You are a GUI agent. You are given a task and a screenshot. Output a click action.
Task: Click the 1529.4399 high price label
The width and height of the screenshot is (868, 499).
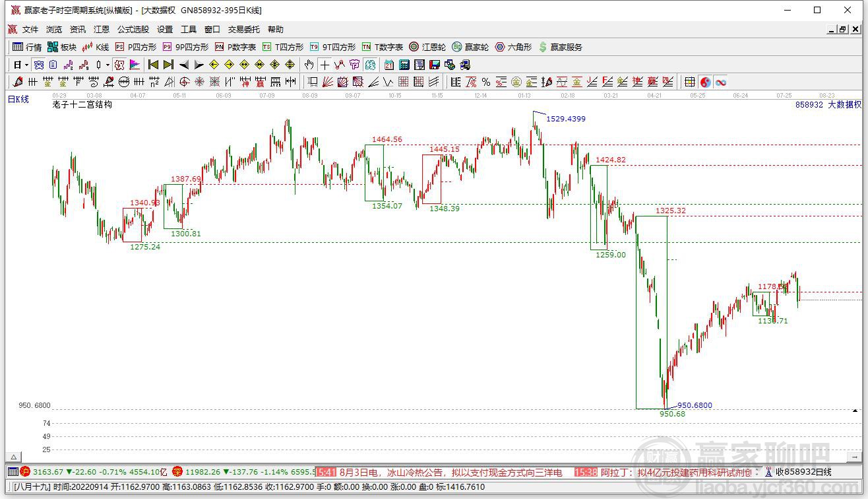566,119
